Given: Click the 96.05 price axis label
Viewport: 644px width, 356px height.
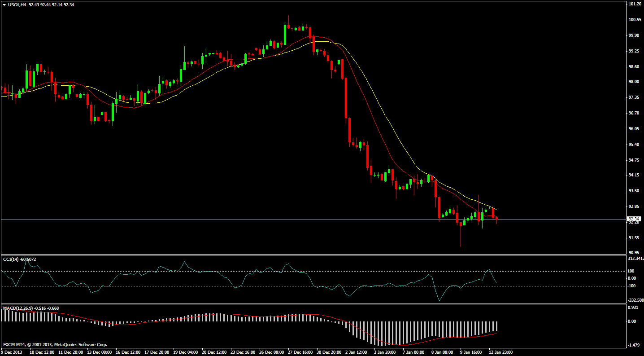Looking at the screenshot, I should 634,128.
